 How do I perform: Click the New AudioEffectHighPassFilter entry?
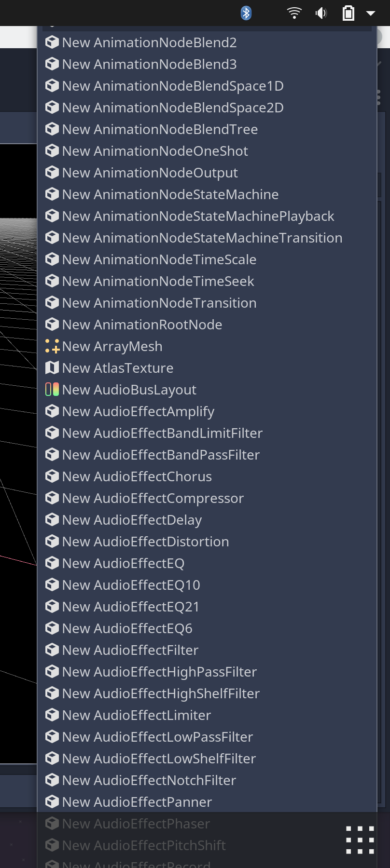click(159, 671)
